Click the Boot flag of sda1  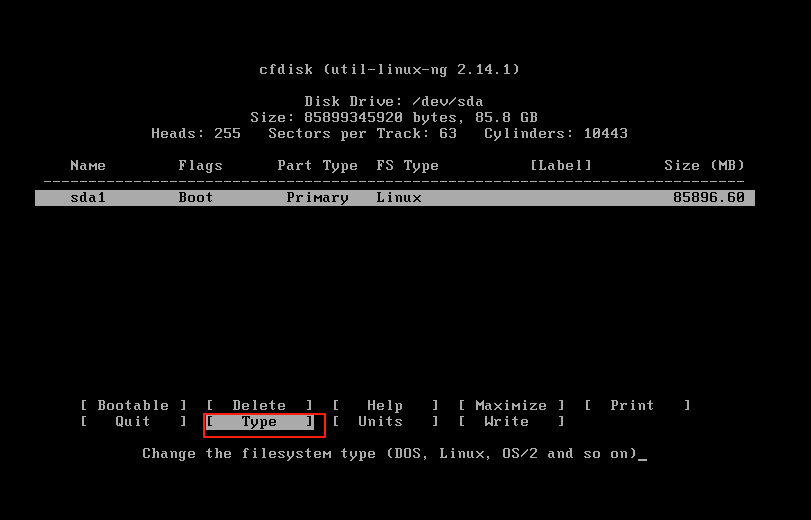pos(196,198)
